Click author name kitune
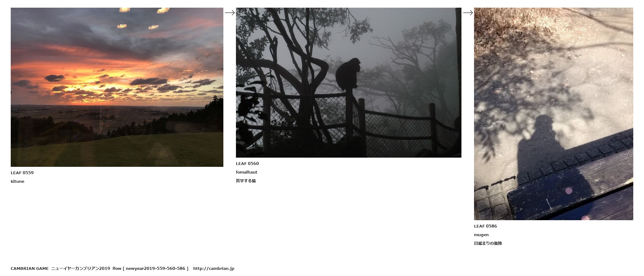The image size is (644, 276). point(17,181)
